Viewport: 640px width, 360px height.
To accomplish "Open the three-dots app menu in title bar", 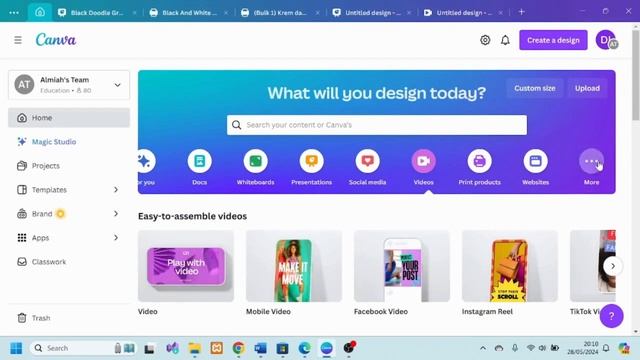I will [14, 13].
